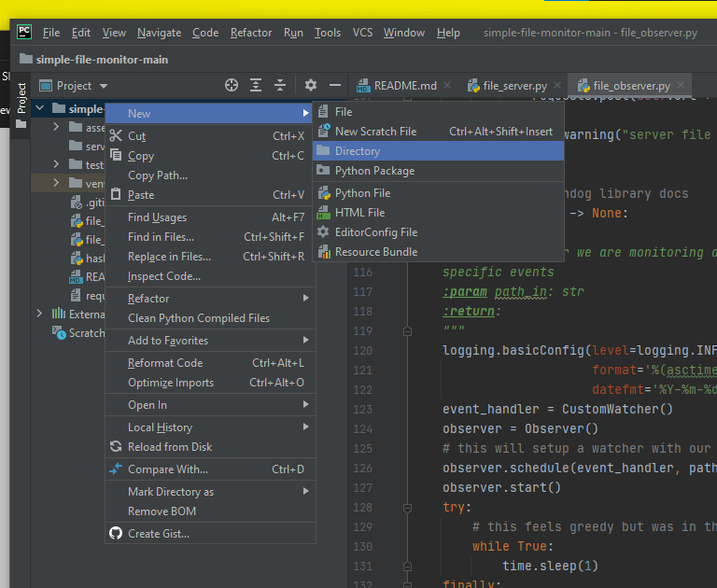Image resolution: width=717 pixels, height=588 pixels.
Task: Open the Refactor submenu arrow
Action: pos(305,298)
